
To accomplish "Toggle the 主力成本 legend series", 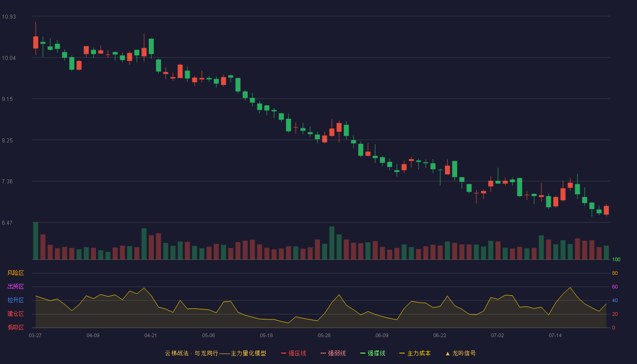I will (415, 353).
